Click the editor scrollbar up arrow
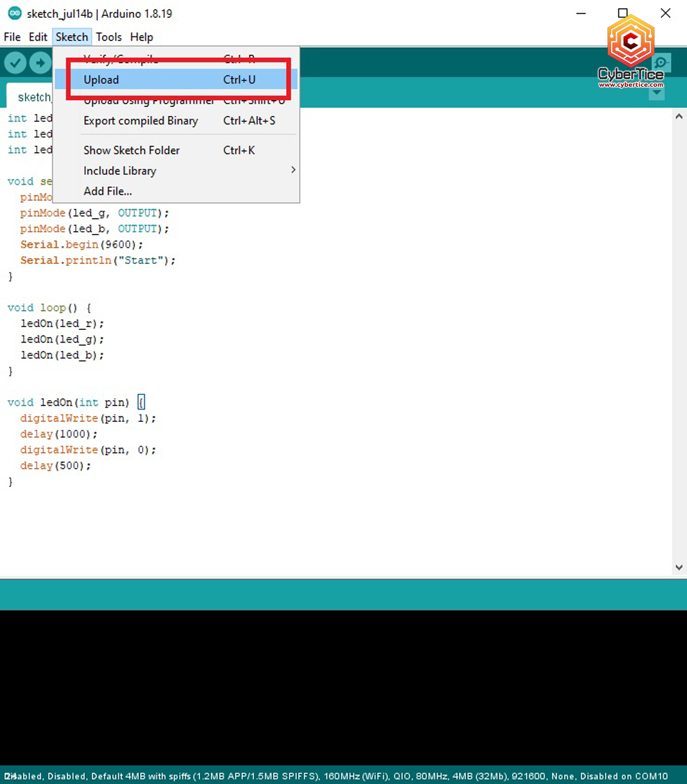 pos(679,117)
